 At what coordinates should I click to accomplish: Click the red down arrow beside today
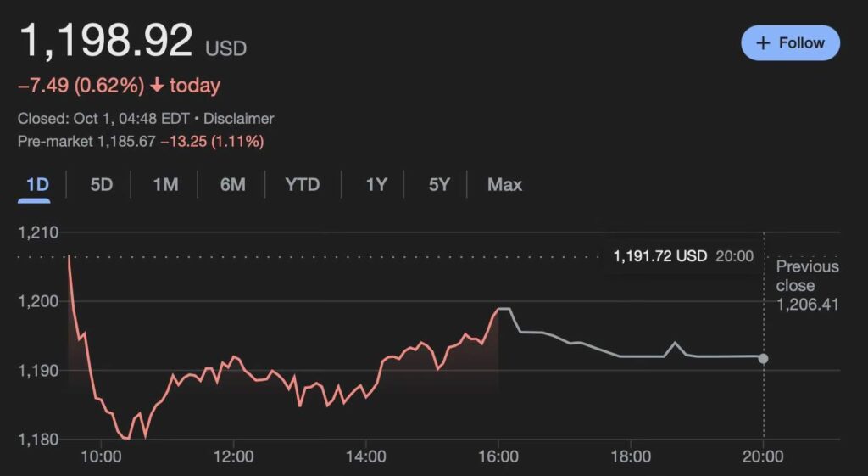coord(157,86)
